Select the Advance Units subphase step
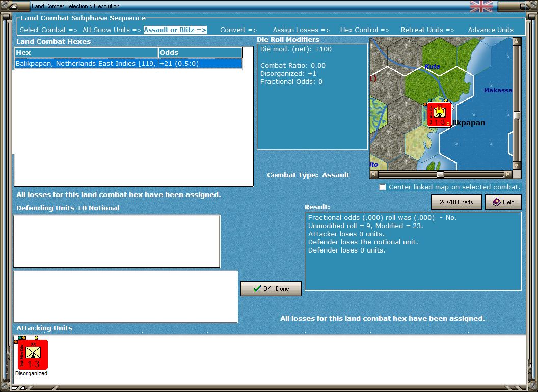Image resolution: width=538 pixels, height=392 pixels. pyautogui.click(x=491, y=30)
